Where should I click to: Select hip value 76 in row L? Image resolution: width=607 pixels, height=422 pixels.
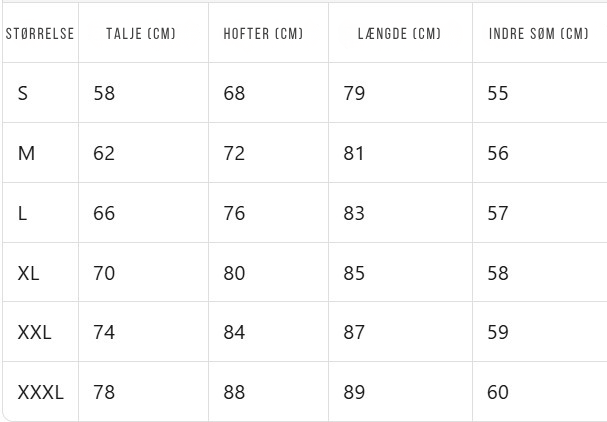[x=234, y=213]
